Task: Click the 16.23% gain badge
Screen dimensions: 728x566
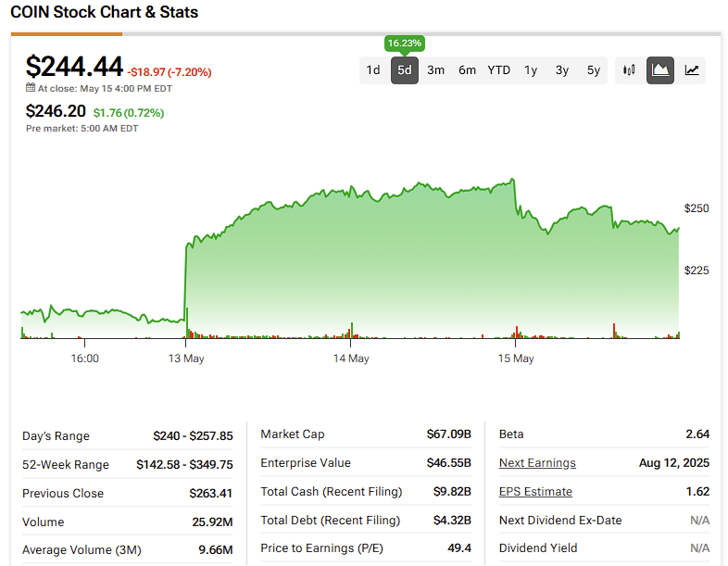Action: point(405,44)
